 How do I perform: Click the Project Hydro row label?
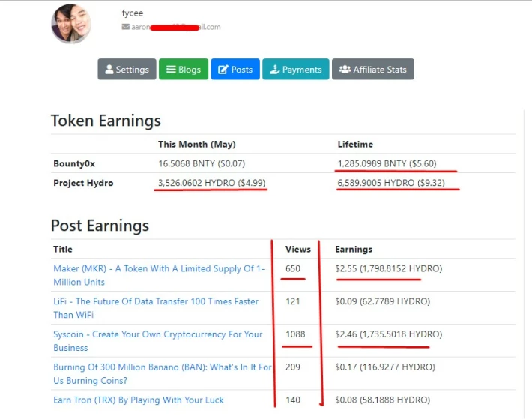pos(83,183)
